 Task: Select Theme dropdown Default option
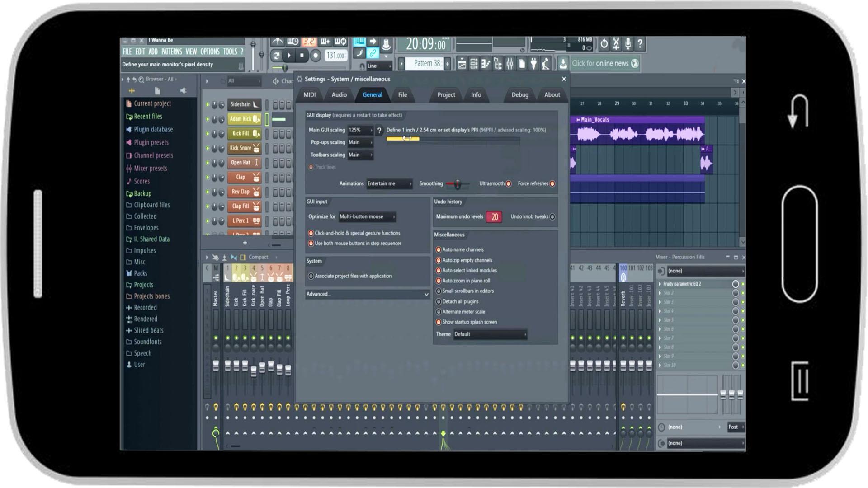tap(489, 333)
